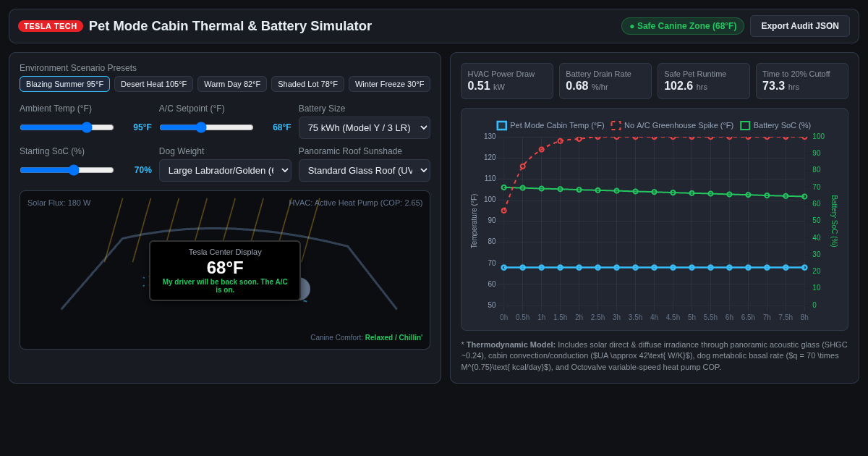Click the Canine Comfort Relaxed / Chillin' status

click(367, 337)
